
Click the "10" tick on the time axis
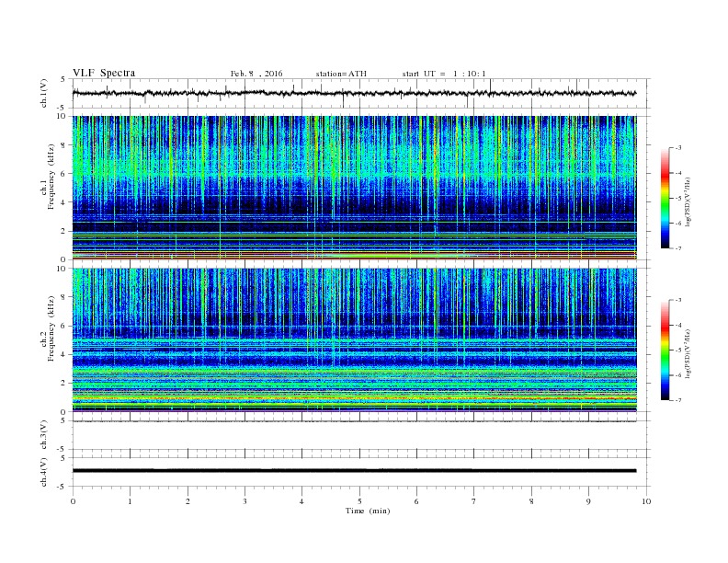(646, 501)
